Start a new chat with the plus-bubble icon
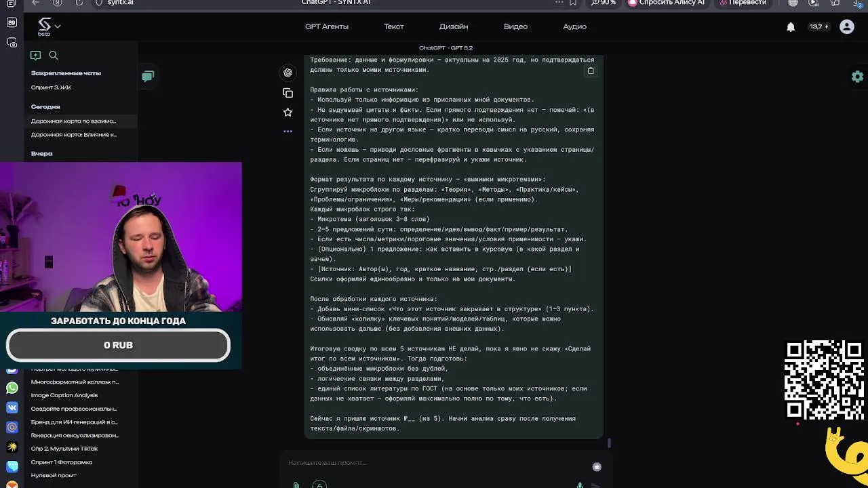The height and width of the screenshot is (488, 868). (x=35, y=56)
